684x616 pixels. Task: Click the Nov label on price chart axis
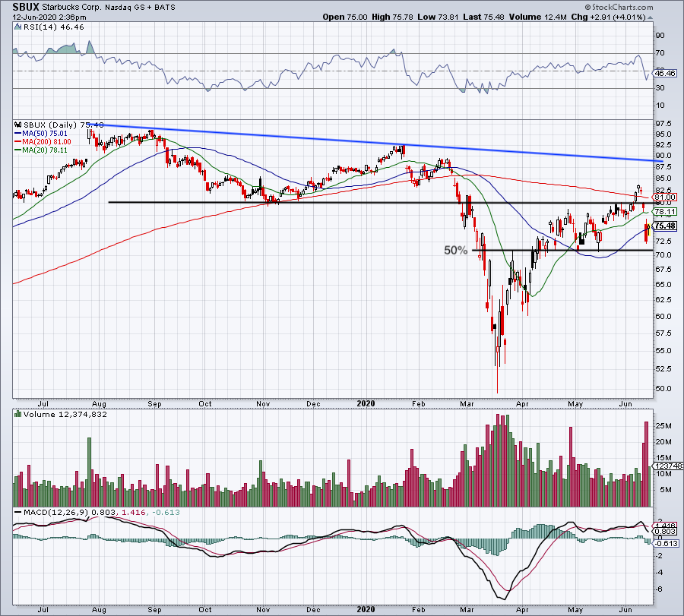tap(263, 403)
